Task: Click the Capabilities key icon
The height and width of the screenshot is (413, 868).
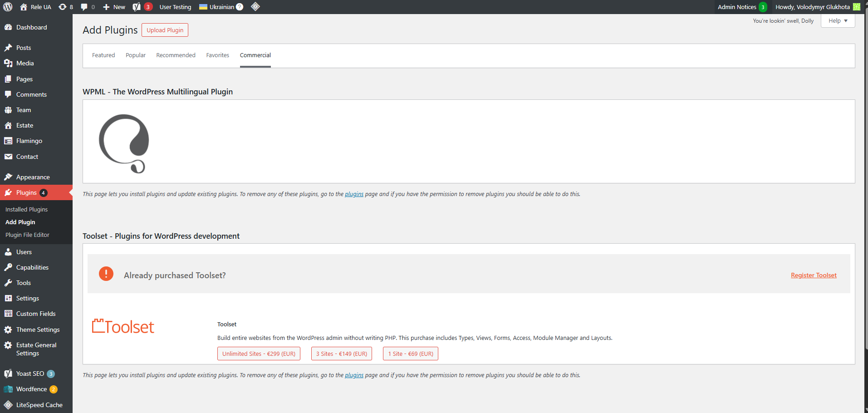Action: tap(8, 267)
